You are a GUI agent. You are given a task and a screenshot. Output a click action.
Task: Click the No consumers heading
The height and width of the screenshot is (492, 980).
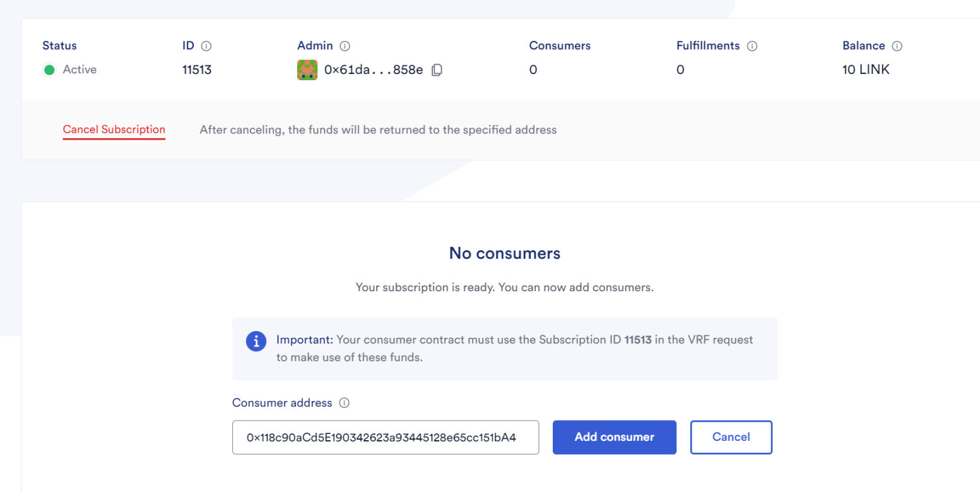[504, 254]
